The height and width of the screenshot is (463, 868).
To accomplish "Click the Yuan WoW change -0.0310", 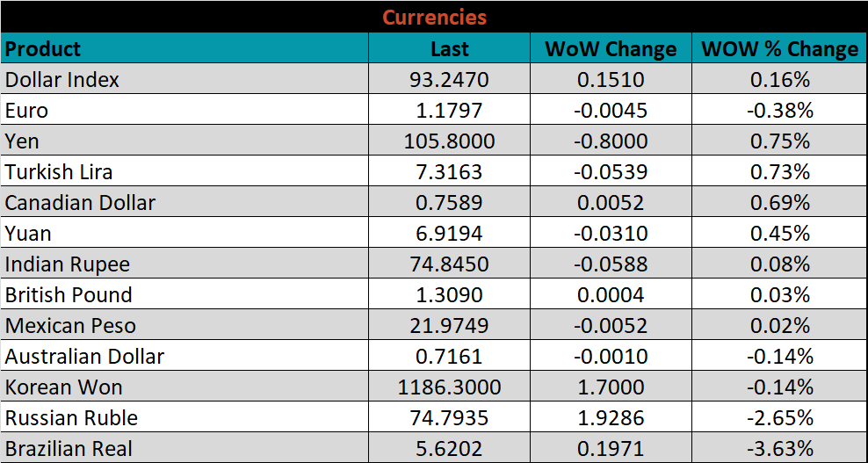I will [611, 234].
